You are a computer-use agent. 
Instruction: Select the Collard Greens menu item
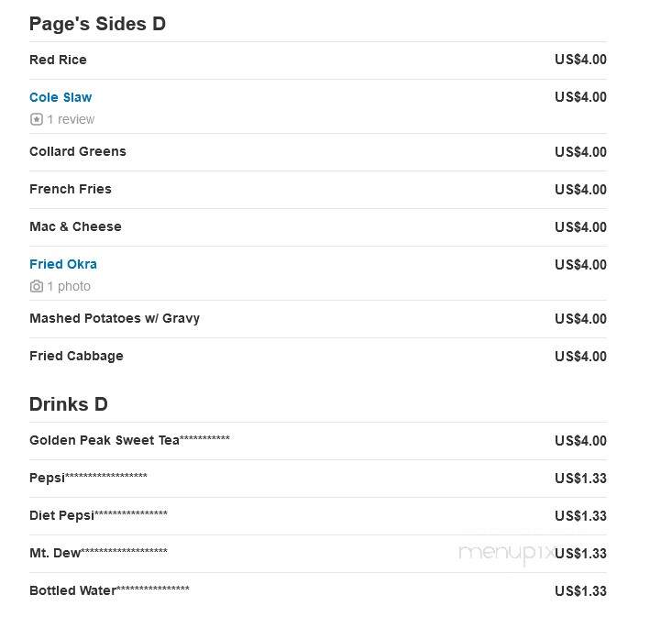(x=78, y=151)
